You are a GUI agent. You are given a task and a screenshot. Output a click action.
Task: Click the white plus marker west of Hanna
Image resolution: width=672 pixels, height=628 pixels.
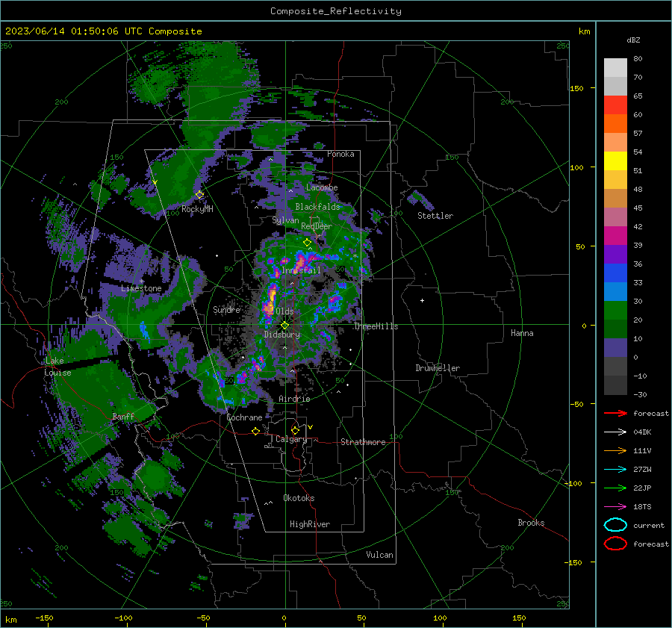coord(422,300)
